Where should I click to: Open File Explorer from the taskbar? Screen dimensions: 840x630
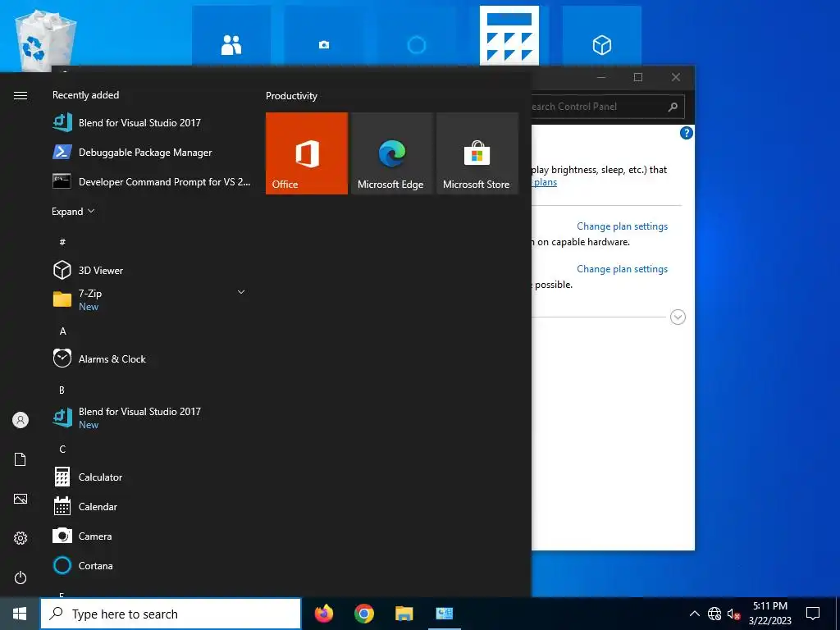point(404,614)
